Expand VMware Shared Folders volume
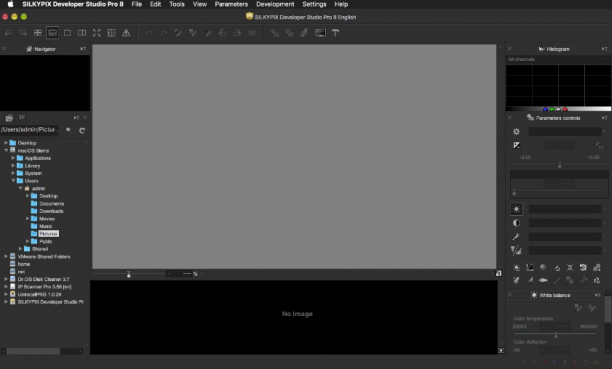The height and width of the screenshot is (369, 612). [x=6, y=257]
